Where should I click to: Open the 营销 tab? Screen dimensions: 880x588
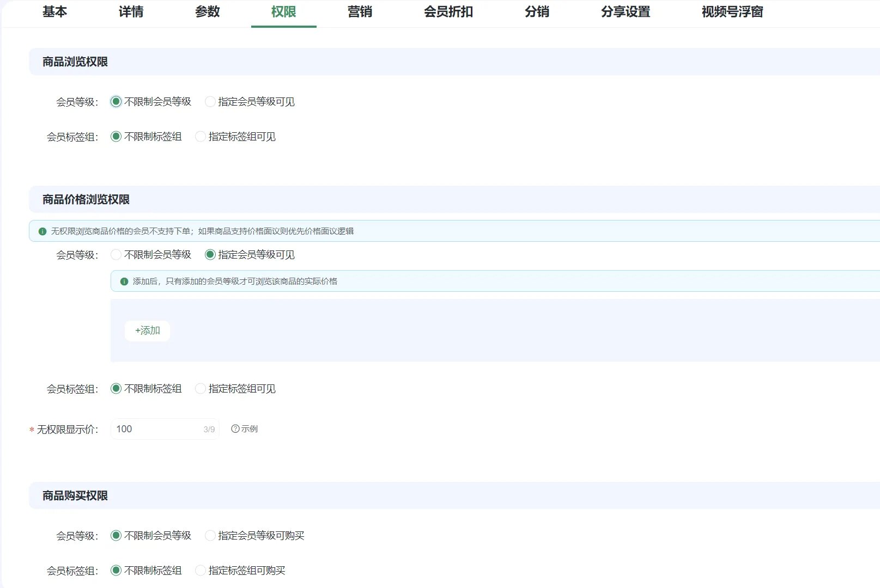tap(360, 12)
